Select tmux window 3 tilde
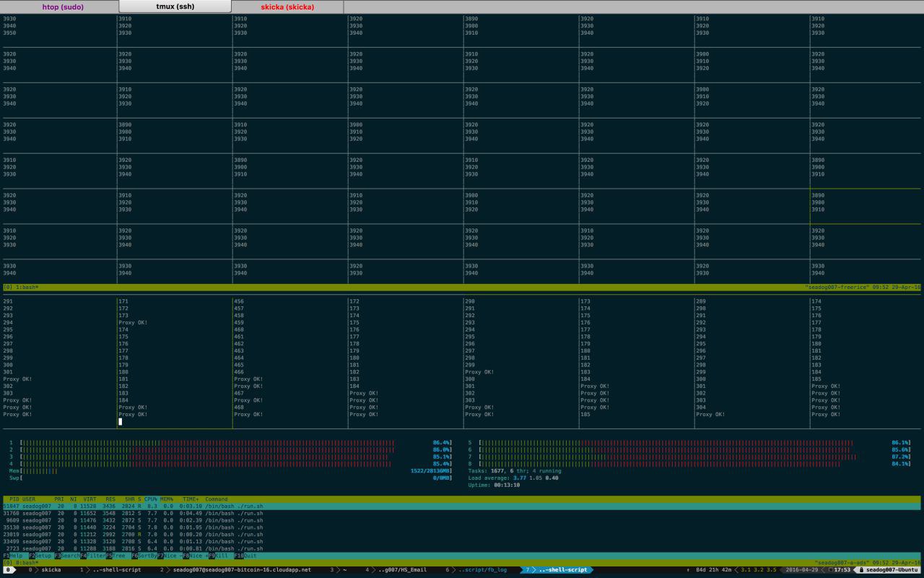 coord(339,570)
